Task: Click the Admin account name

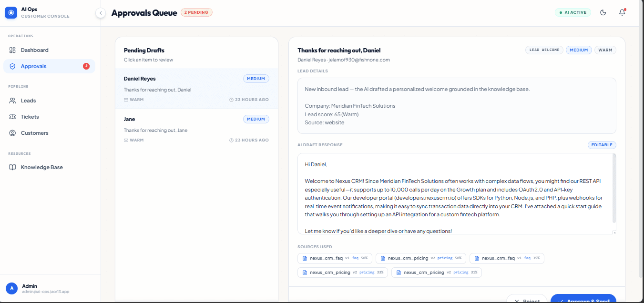Action: click(x=30, y=286)
